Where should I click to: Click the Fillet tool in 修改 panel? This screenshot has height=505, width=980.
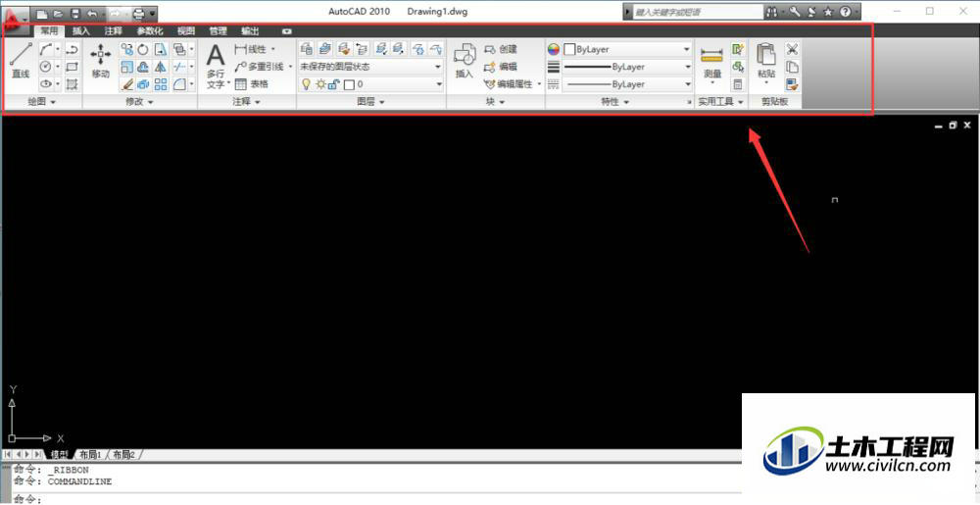[x=179, y=83]
